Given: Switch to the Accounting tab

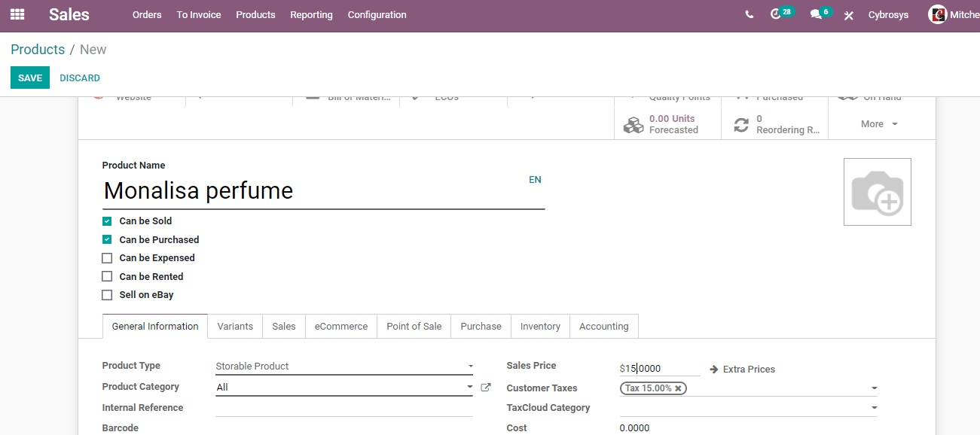Looking at the screenshot, I should [604, 326].
